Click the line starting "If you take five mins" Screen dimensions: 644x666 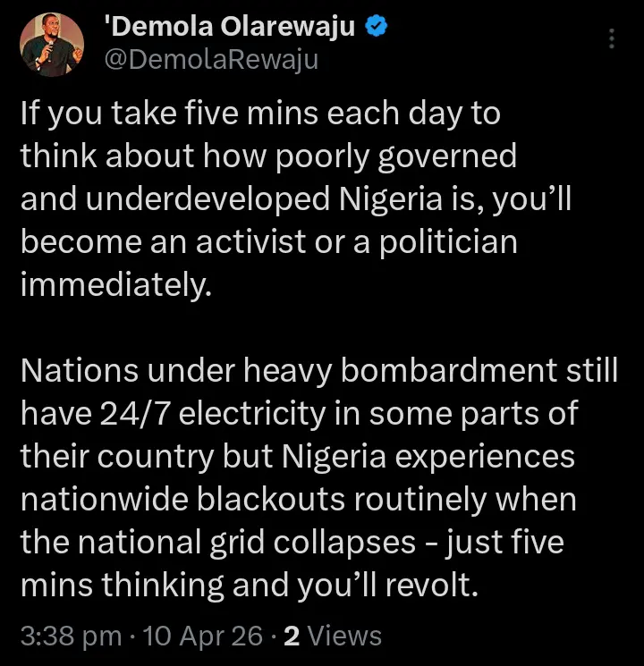(x=260, y=114)
